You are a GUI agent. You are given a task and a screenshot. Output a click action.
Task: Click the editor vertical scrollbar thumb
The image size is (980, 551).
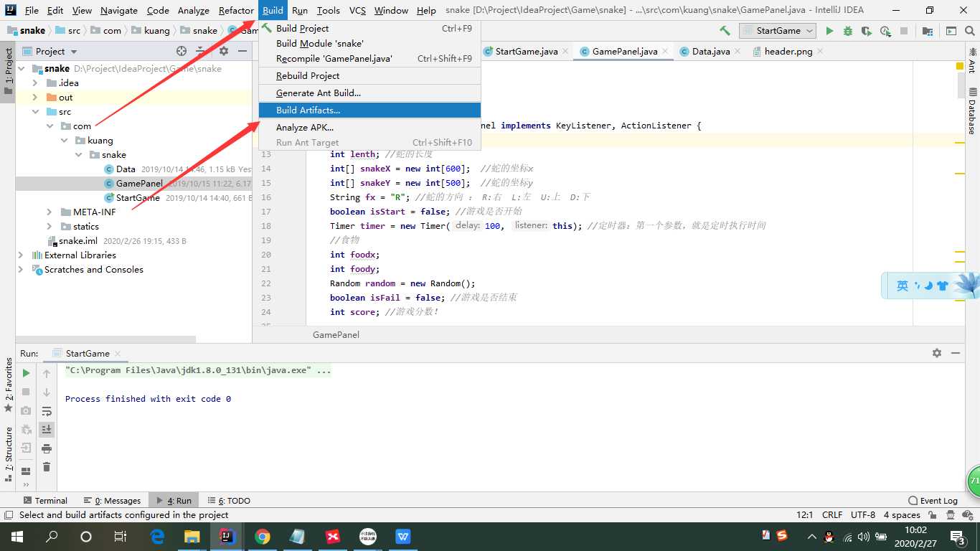961,84
